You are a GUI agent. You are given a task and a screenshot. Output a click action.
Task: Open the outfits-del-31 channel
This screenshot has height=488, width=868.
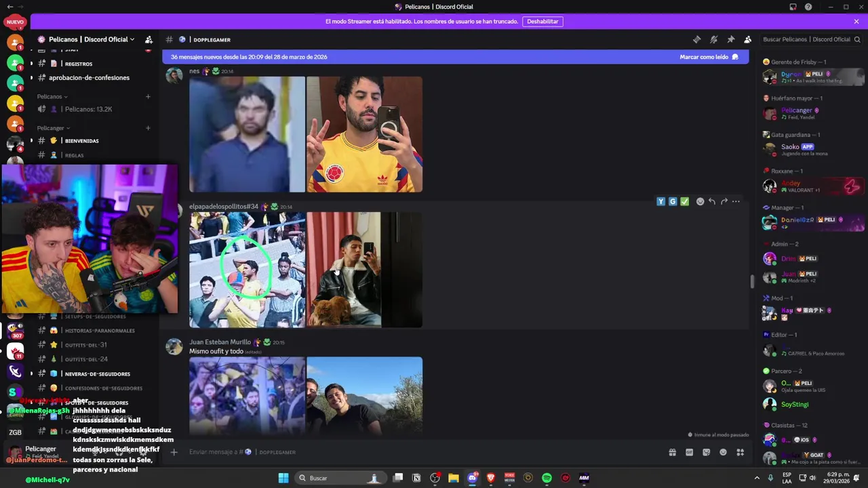[86, 345]
